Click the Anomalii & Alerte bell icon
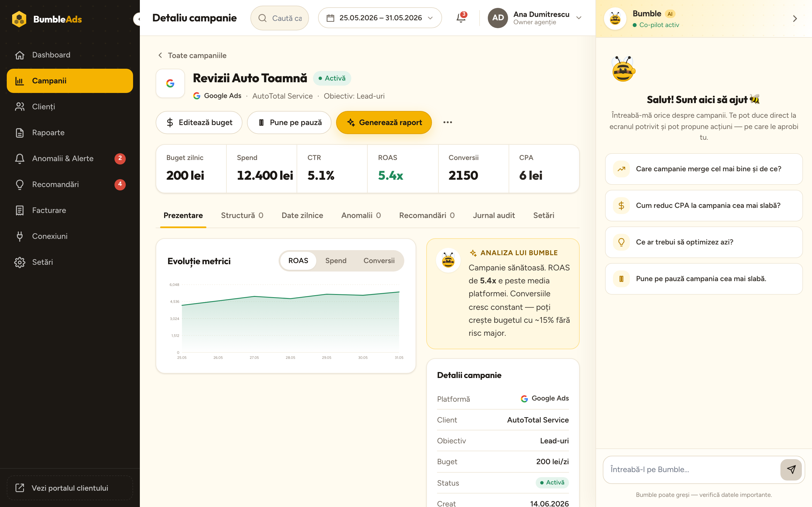 pyautogui.click(x=20, y=159)
